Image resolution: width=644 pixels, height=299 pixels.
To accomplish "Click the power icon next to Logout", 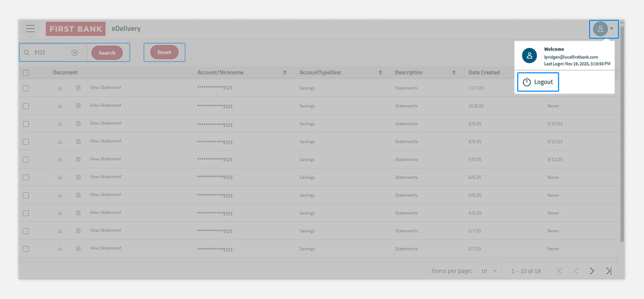I will coord(527,82).
